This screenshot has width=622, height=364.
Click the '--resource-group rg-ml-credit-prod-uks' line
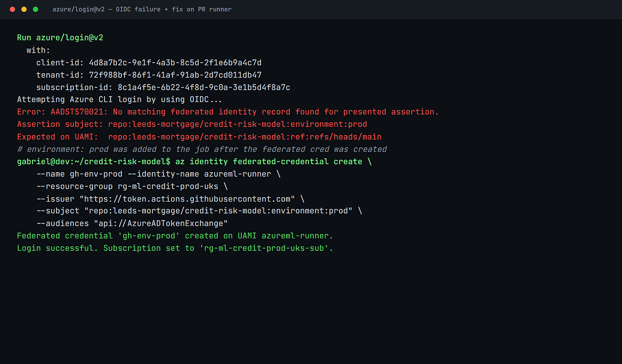click(x=132, y=186)
